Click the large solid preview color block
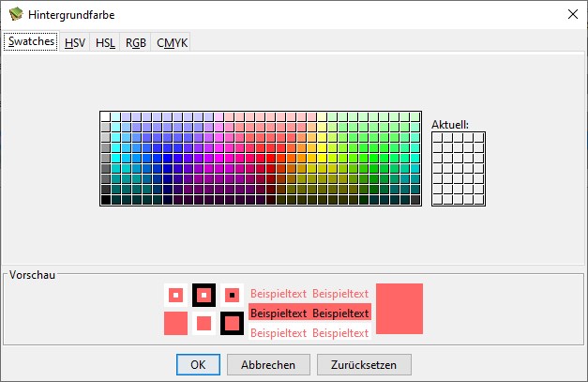 coord(400,309)
